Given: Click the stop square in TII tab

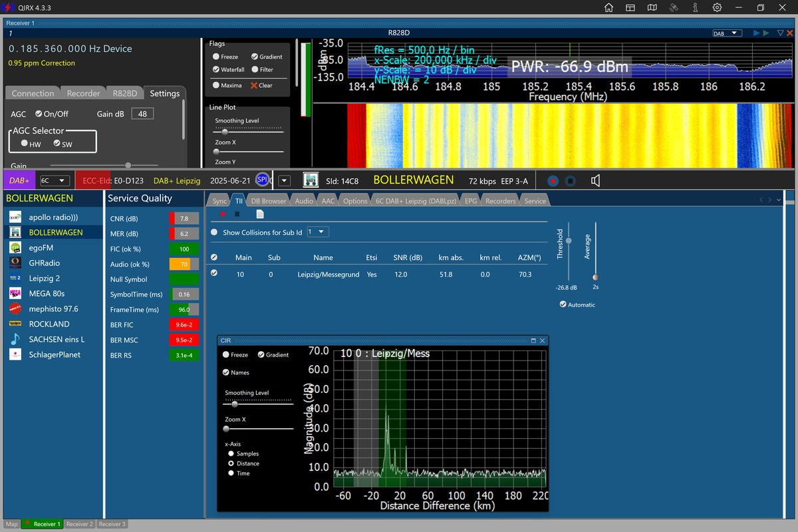Looking at the screenshot, I should coord(237,214).
